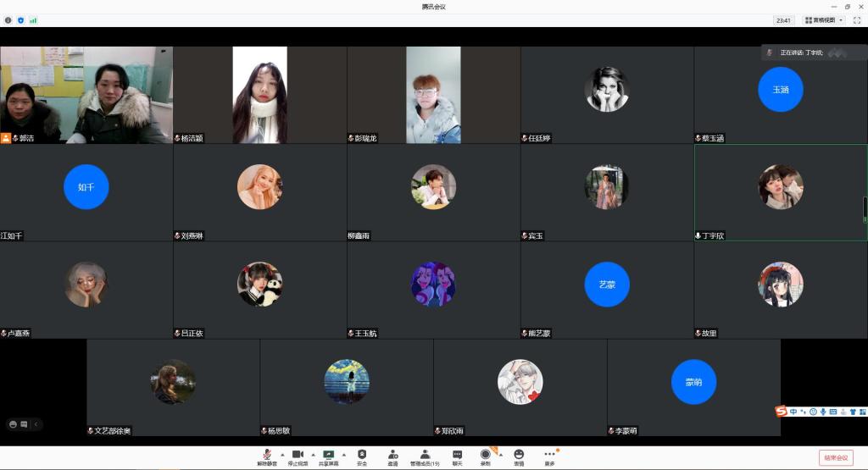Screen dimensions: 868x470
Task: Toggle meeting recording (录制)
Action: pyautogui.click(x=485, y=456)
